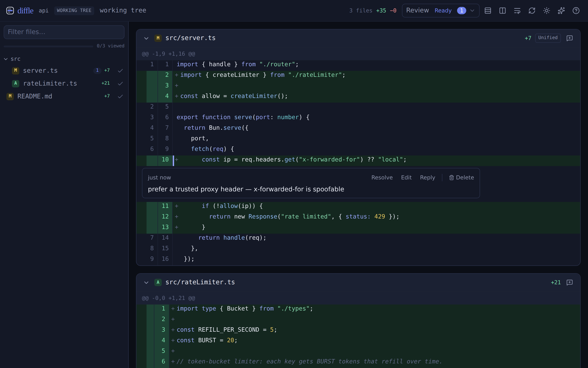
Task: Resolve the x-forwarded-for comment
Action: [382, 177]
